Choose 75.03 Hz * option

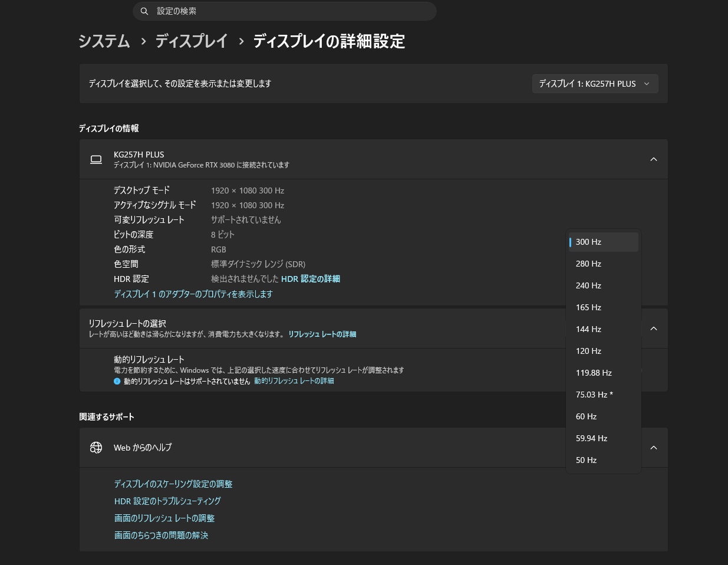tap(603, 395)
